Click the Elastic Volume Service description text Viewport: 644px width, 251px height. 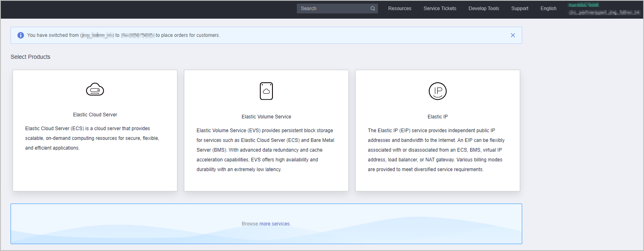(x=266, y=150)
